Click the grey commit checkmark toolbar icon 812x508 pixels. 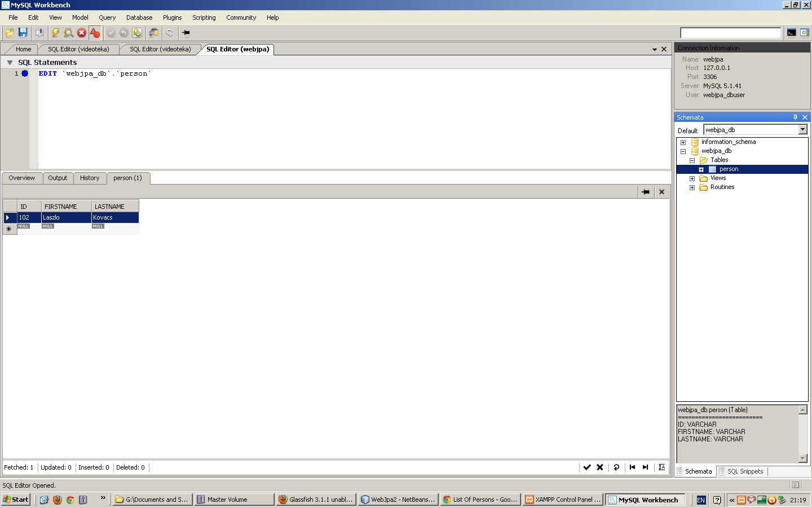(x=111, y=33)
